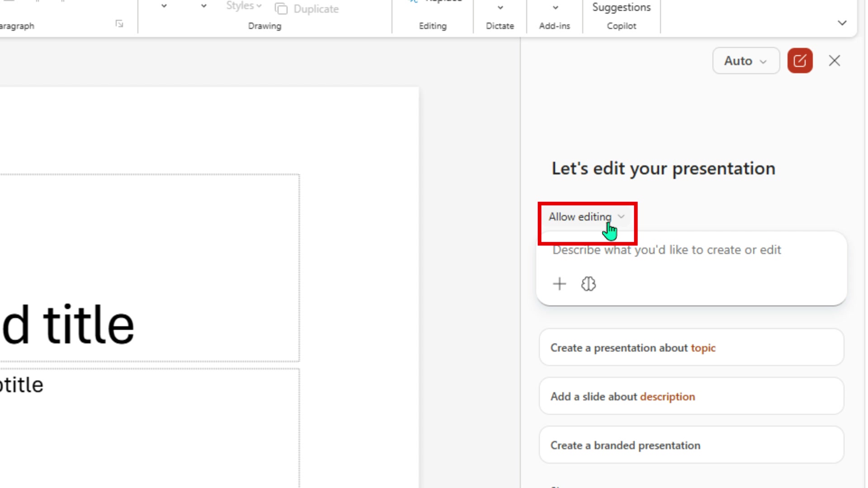Expand the Add-ins dropdown arrow
Image resolution: width=868 pixels, height=488 pixels.
coord(555,8)
